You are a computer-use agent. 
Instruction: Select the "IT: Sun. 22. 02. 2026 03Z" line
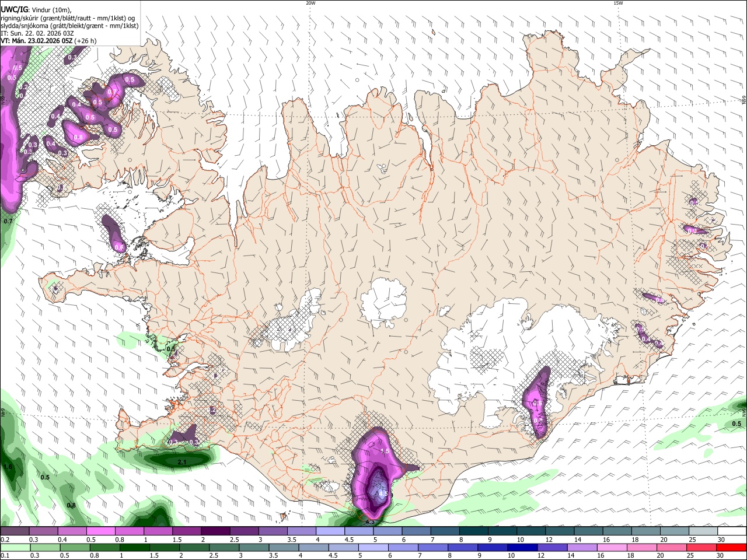pyautogui.click(x=37, y=33)
